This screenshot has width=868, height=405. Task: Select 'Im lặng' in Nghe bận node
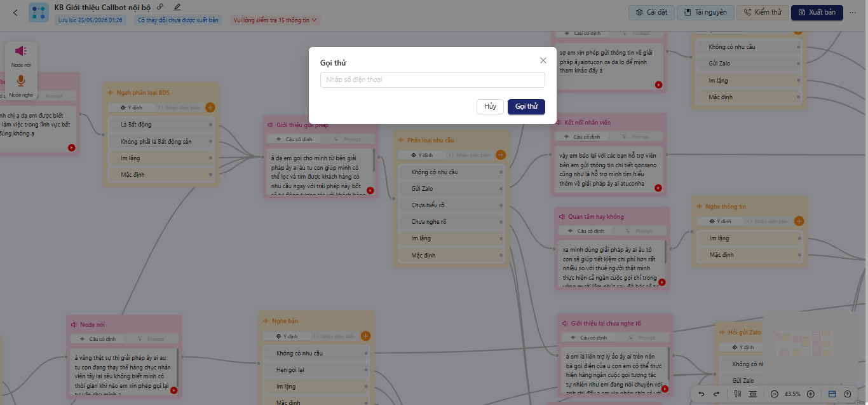click(x=317, y=386)
